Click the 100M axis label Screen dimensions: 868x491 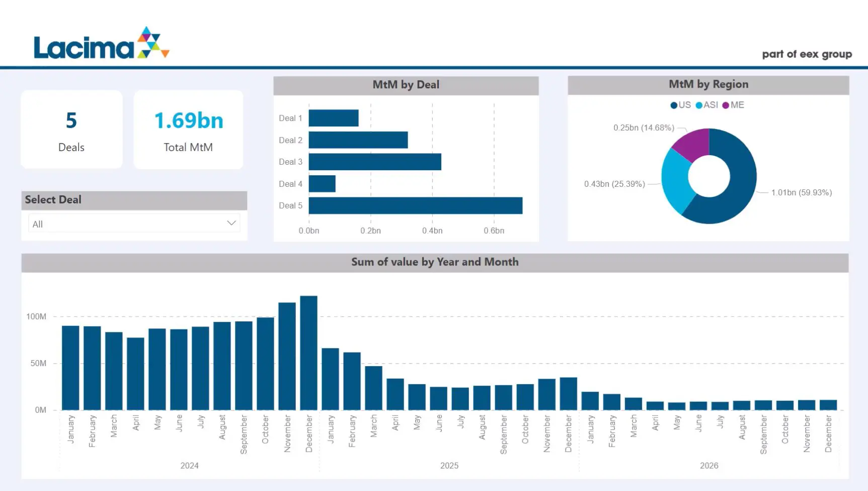coord(36,317)
